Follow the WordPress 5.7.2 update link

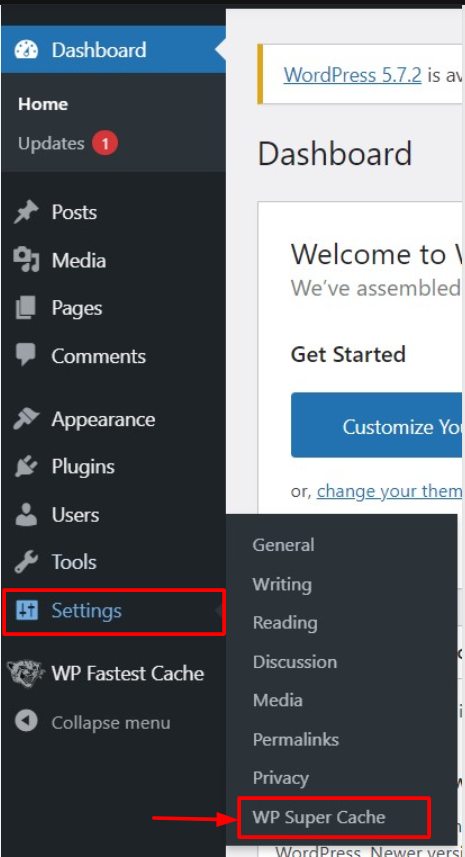[352, 75]
